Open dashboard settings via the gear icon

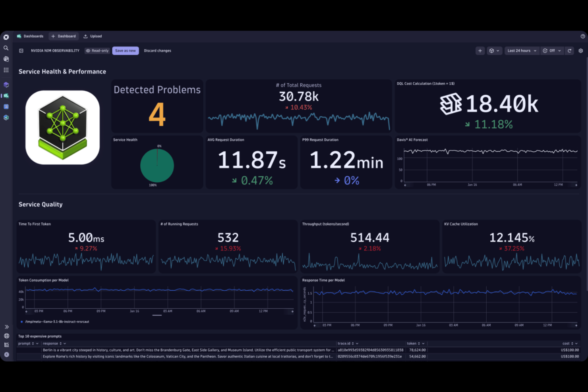click(x=581, y=50)
